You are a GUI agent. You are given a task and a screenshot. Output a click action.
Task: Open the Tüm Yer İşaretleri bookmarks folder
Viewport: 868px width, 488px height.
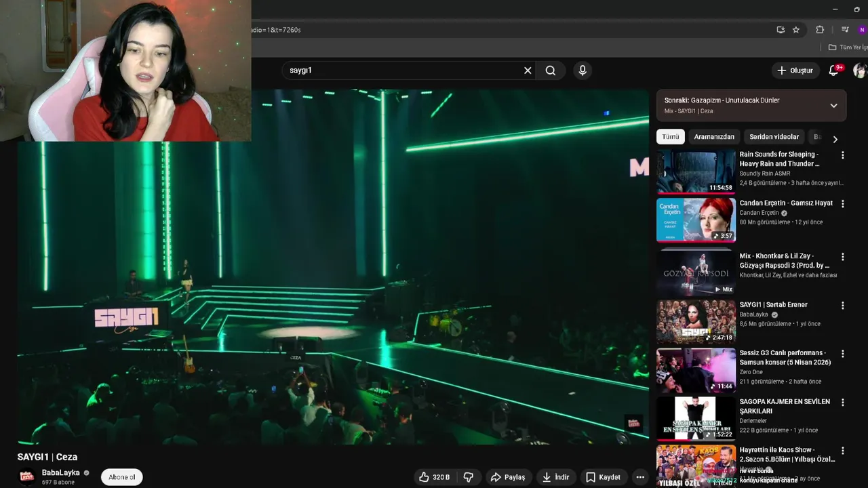[x=848, y=47]
